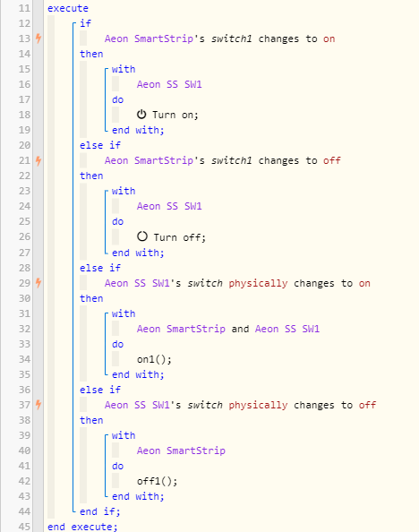The width and height of the screenshot is (419, 532).
Task: Click the off1(); task statement
Action: click(x=157, y=481)
